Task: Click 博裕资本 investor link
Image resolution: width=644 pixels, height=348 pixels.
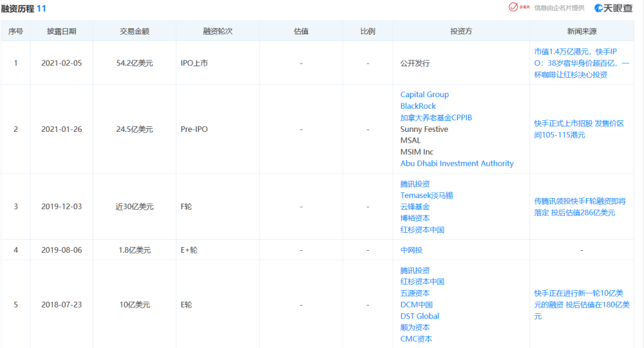Action: click(x=415, y=218)
